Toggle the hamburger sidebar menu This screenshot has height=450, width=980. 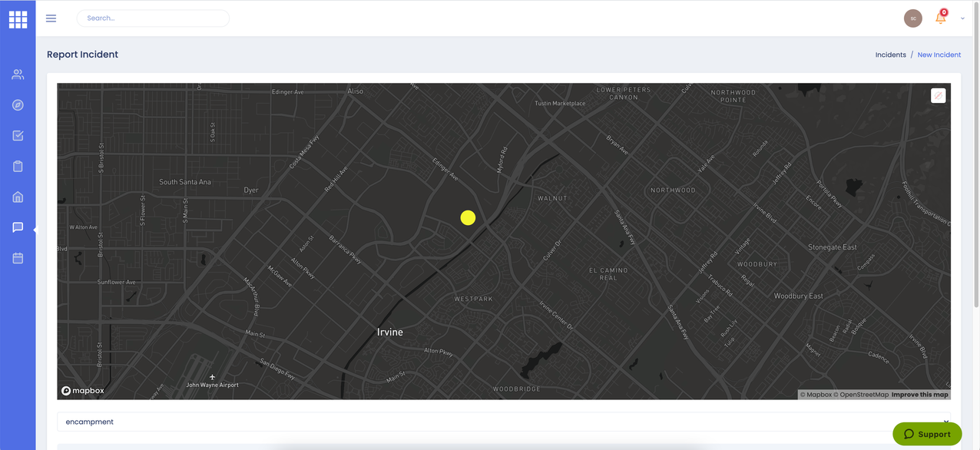tap(51, 18)
